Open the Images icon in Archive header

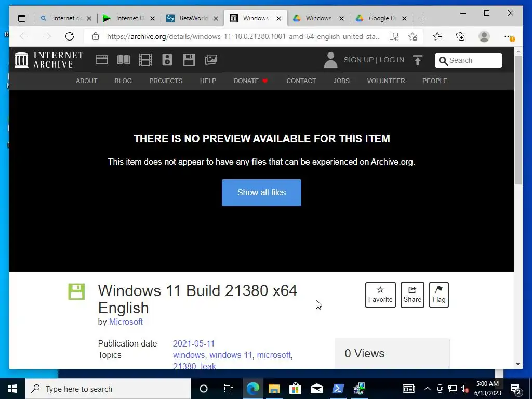211,60
